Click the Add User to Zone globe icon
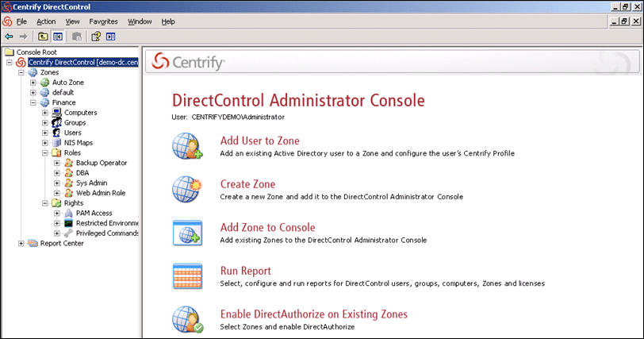This screenshot has width=644, height=339. pyautogui.click(x=187, y=146)
